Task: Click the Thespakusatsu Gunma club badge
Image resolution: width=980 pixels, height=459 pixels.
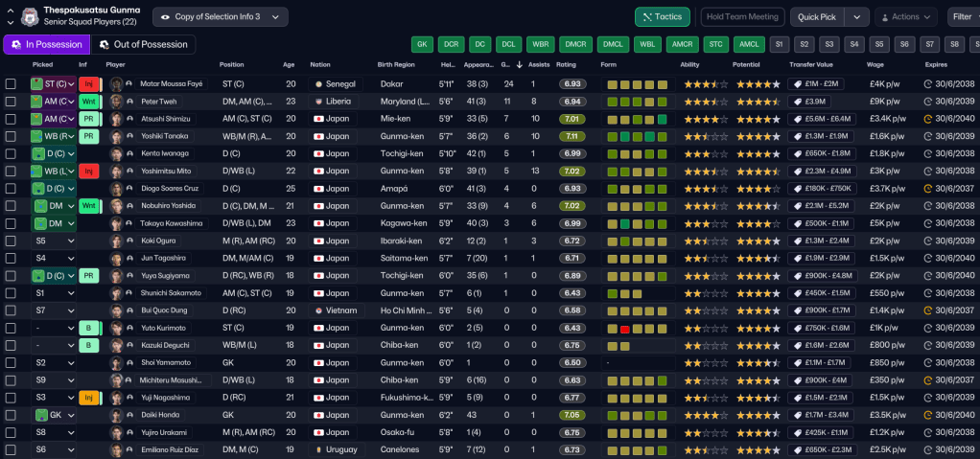Action: coord(28,16)
